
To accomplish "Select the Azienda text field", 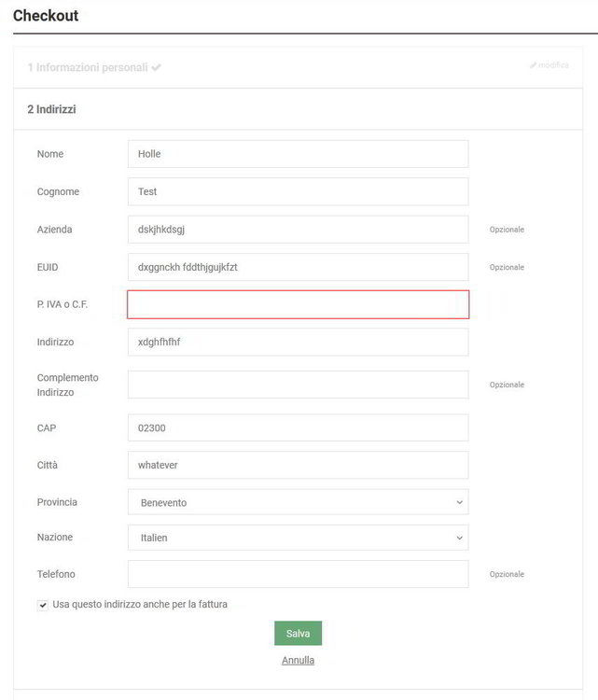I will (298, 230).
